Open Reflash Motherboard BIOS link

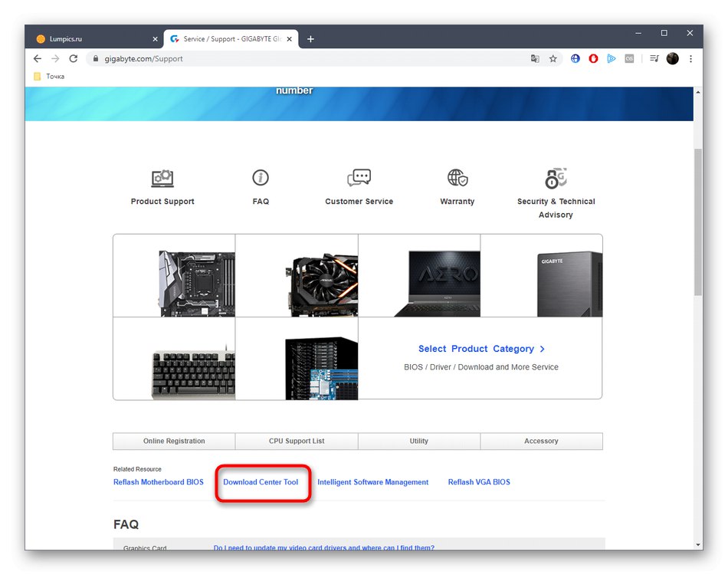(159, 482)
